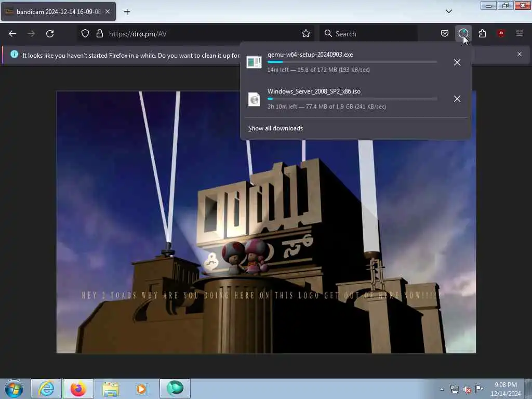Open the uBlock Origin extension

pos(501,34)
